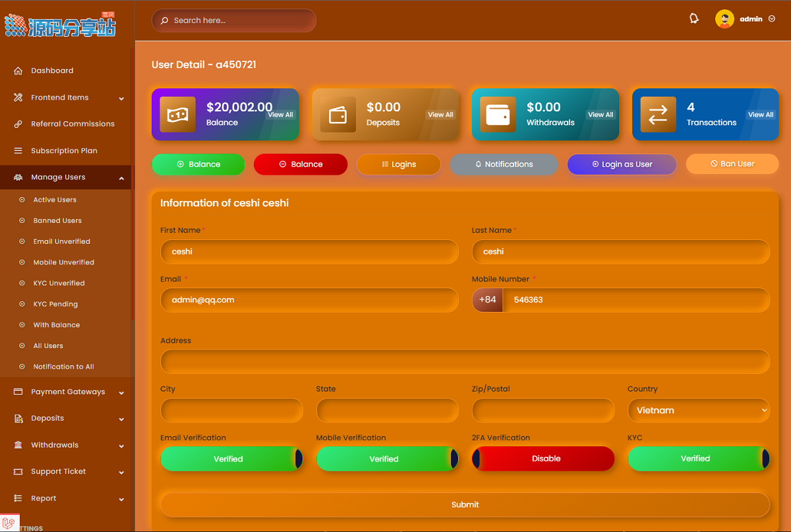This screenshot has width=791, height=532.
Task: Open the Country dropdown showing Vietnam
Action: point(698,410)
